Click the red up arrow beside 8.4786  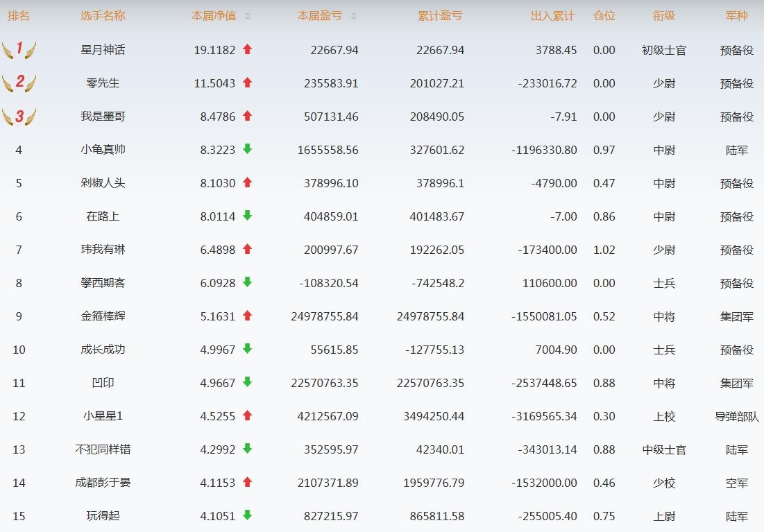tap(248, 116)
